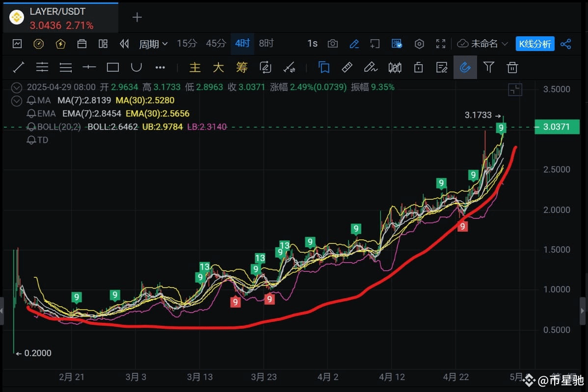Toggle the lock drawings icon
Viewport: 588px width, 392px height.
click(419, 67)
